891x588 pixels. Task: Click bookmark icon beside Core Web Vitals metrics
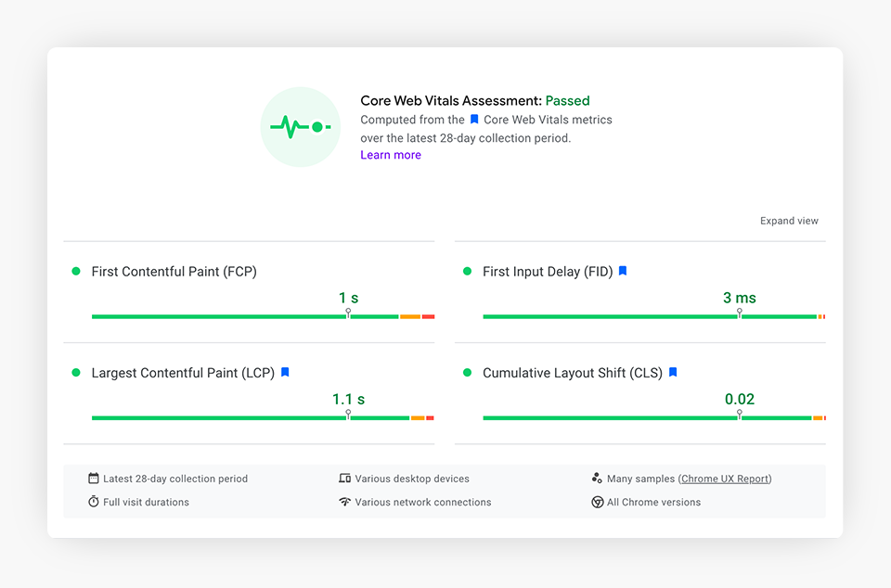click(x=474, y=120)
